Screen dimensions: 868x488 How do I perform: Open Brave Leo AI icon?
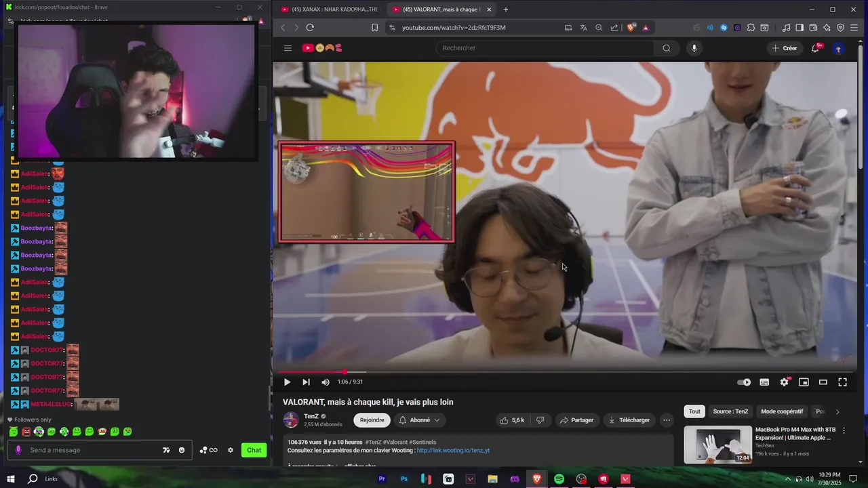tap(827, 28)
